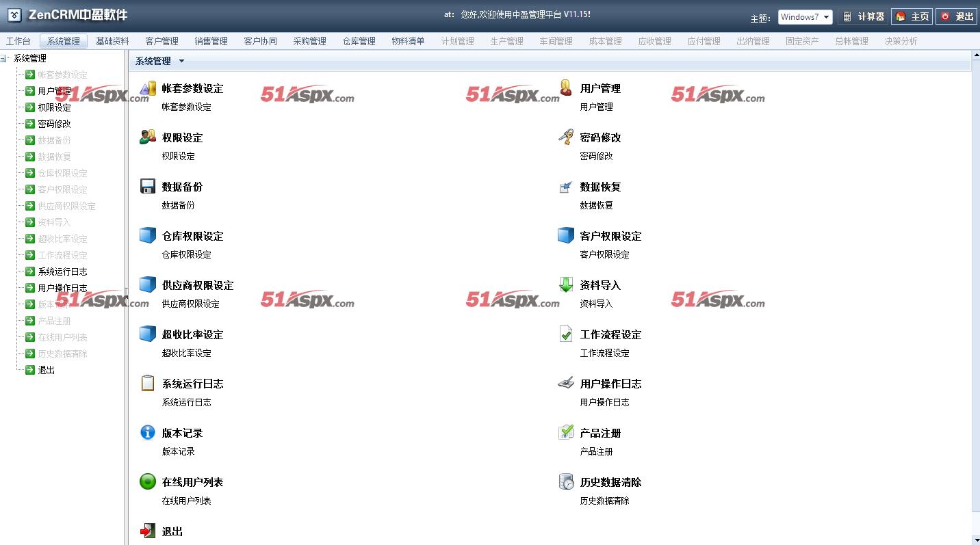Click the 系统运行日志 clipboard icon
The width and height of the screenshot is (980, 545).
coord(148,383)
